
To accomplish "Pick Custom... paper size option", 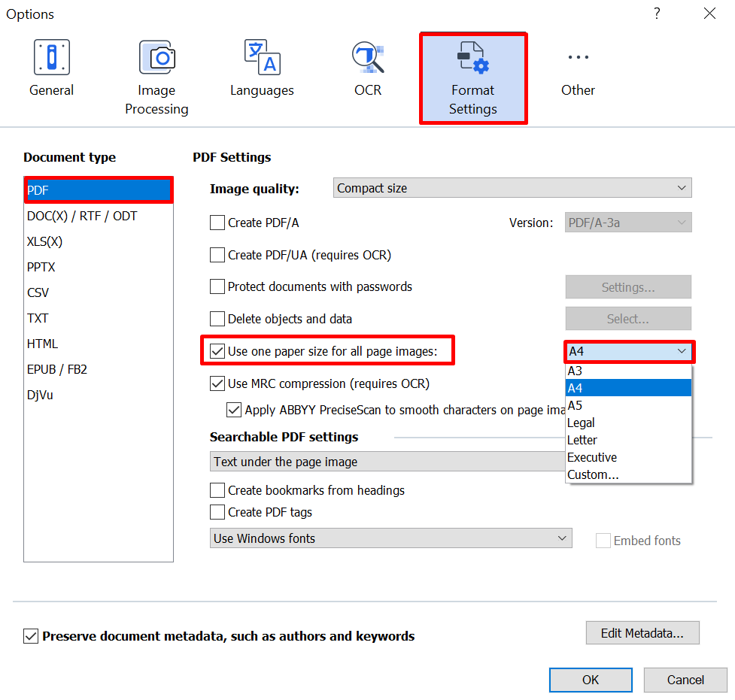I will point(593,474).
